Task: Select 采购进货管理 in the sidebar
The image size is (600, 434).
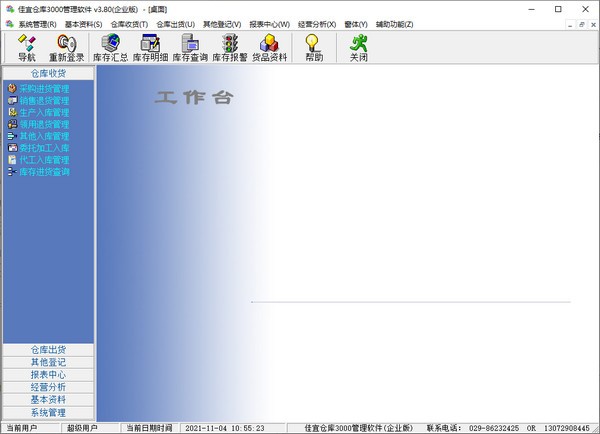Action: (43, 89)
